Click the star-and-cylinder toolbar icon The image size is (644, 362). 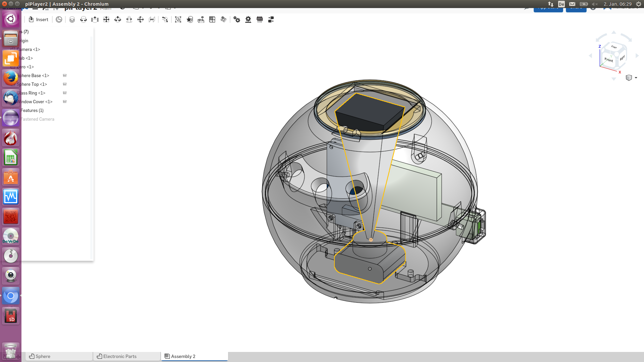pos(190,19)
